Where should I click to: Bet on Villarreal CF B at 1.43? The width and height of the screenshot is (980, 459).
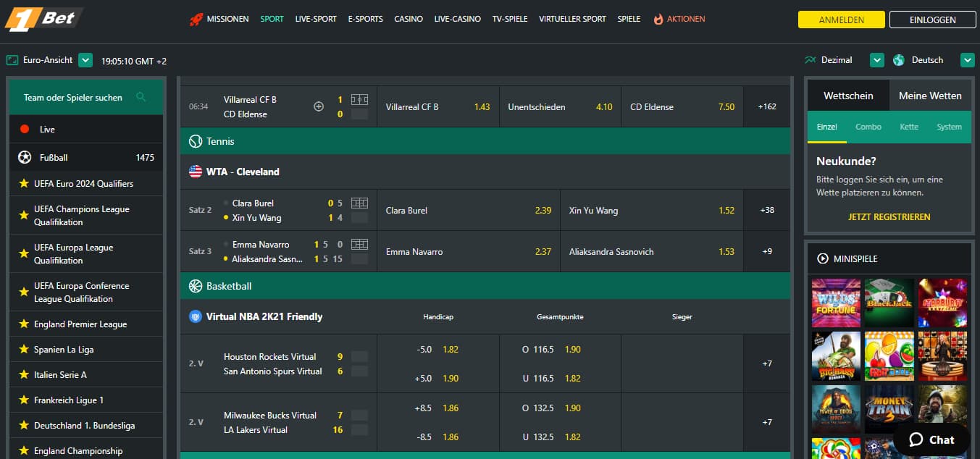(438, 106)
